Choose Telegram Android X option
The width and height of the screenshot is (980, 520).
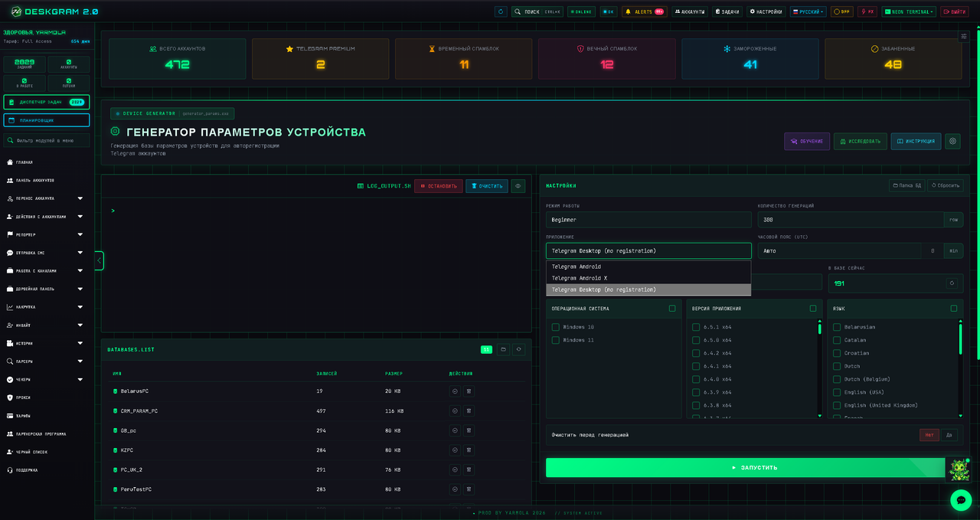pos(648,278)
